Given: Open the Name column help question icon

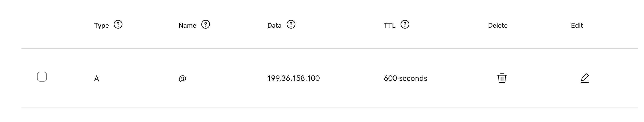Looking at the screenshot, I should click(x=205, y=24).
